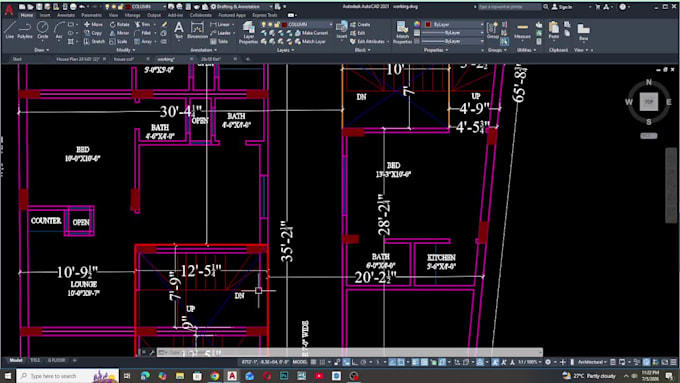Viewport: 680px width, 383px height.
Task: Click the Leader annotation tool
Action: (x=221, y=33)
